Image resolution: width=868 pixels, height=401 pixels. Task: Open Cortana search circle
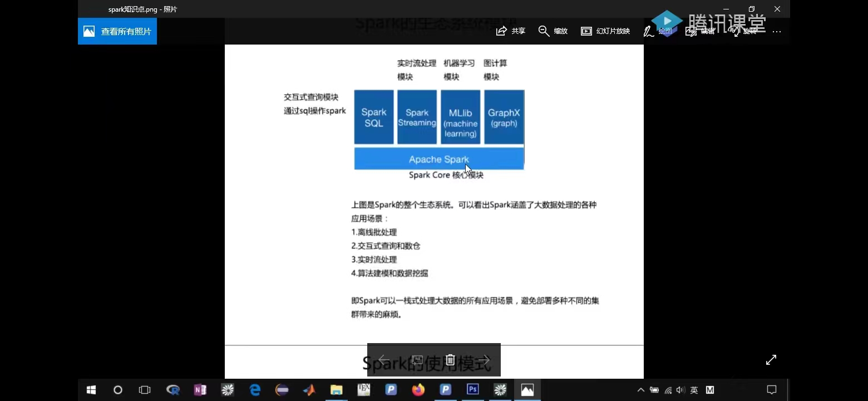[118, 390]
